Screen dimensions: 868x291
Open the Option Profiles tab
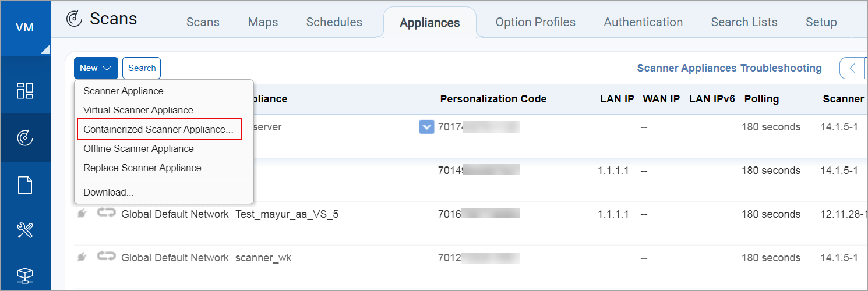coord(535,22)
